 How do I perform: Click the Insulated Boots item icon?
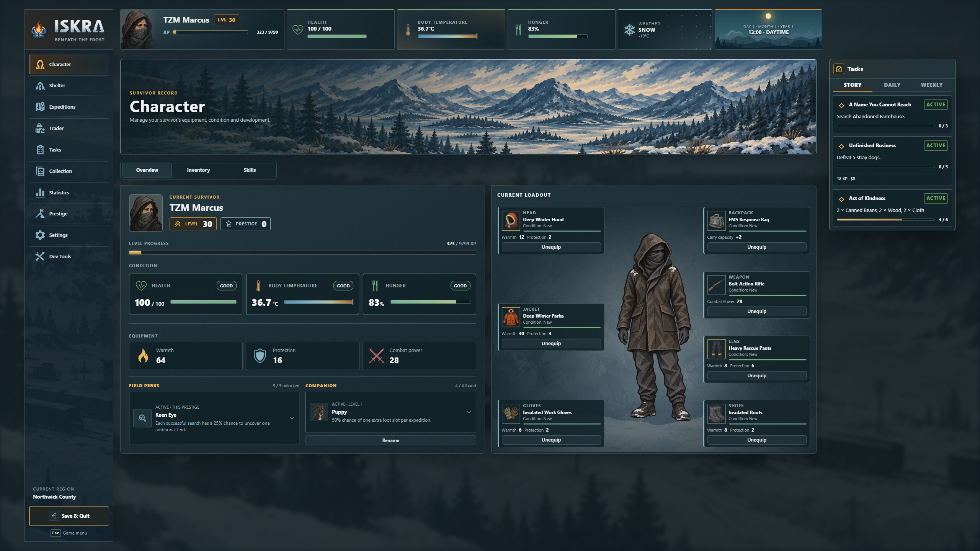click(x=716, y=413)
